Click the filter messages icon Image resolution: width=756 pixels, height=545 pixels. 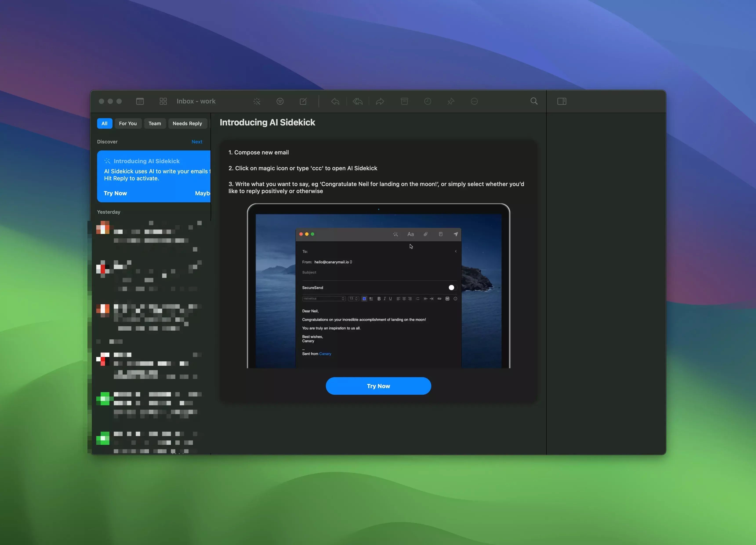tap(280, 101)
